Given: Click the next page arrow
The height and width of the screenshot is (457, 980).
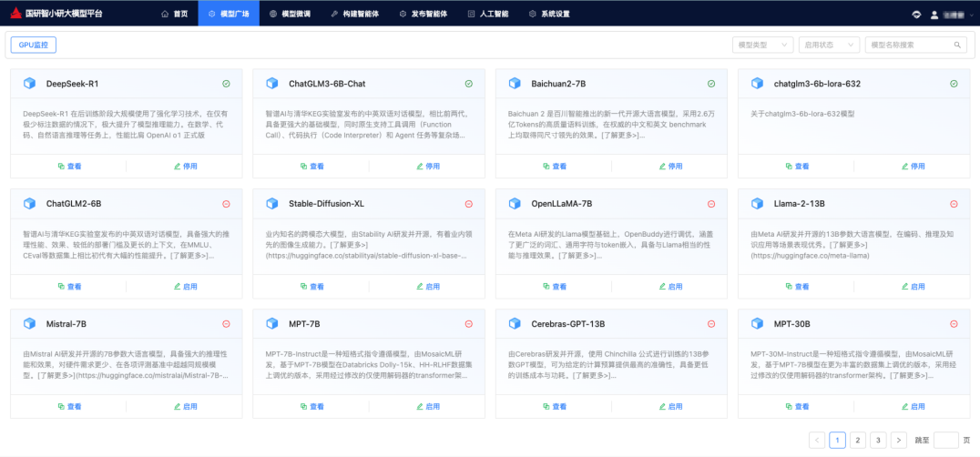Looking at the screenshot, I should coord(899,440).
